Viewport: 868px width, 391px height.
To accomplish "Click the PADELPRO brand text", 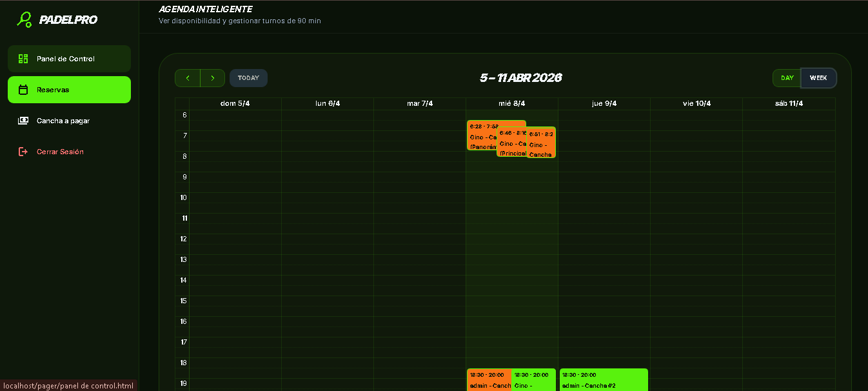I will (68, 20).
